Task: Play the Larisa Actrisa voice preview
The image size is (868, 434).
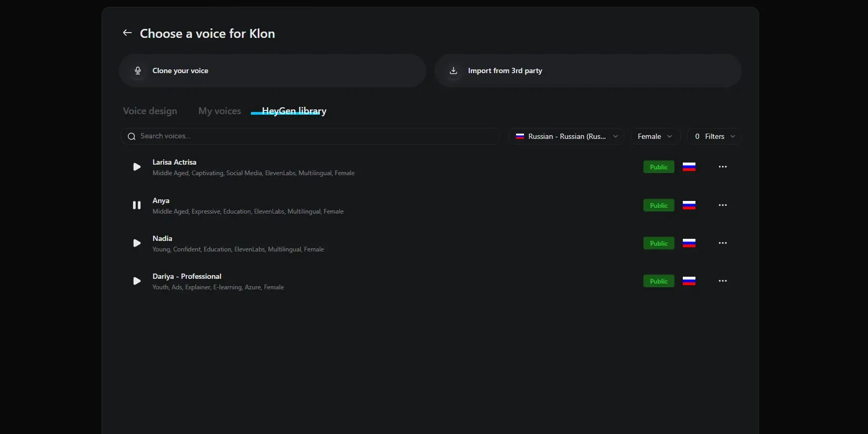Action: click(137, 167)
